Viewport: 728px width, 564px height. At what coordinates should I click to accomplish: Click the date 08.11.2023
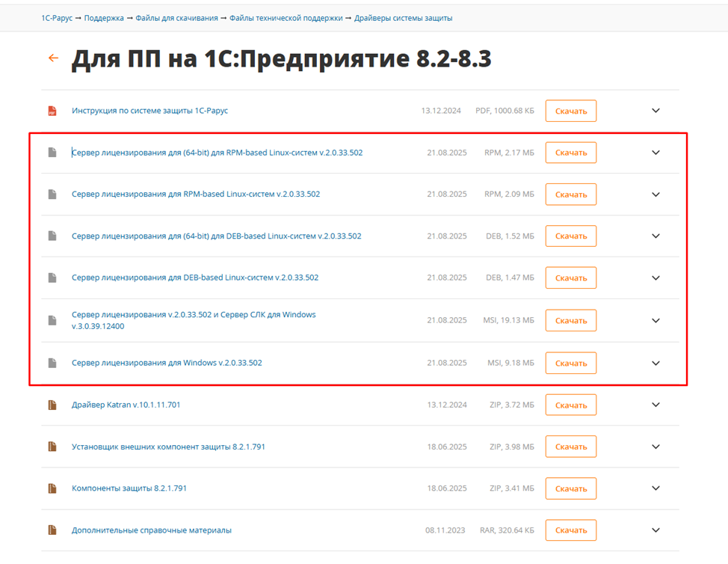coord(445,530)
